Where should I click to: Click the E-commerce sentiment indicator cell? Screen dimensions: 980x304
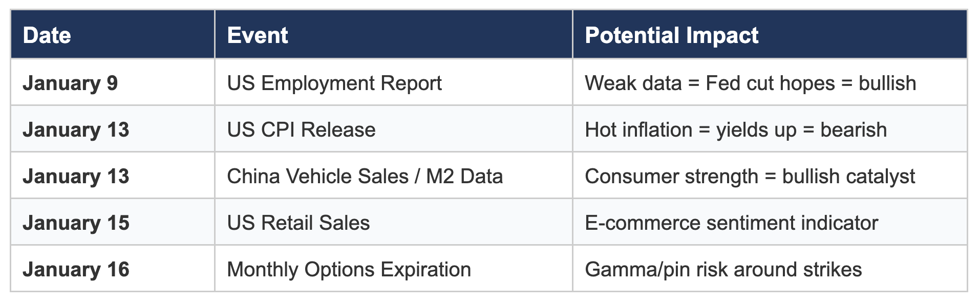pyautogui.click(x=770, y=222)
